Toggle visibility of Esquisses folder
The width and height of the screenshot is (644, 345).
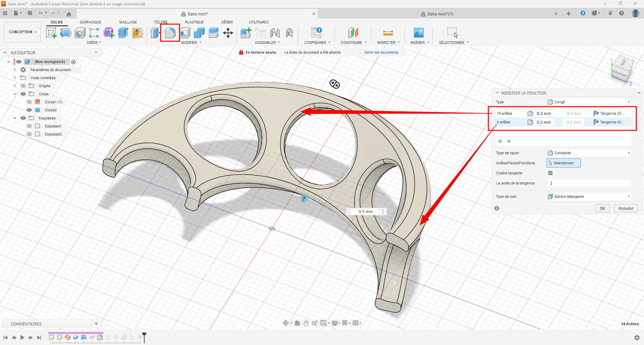point(23,118)
